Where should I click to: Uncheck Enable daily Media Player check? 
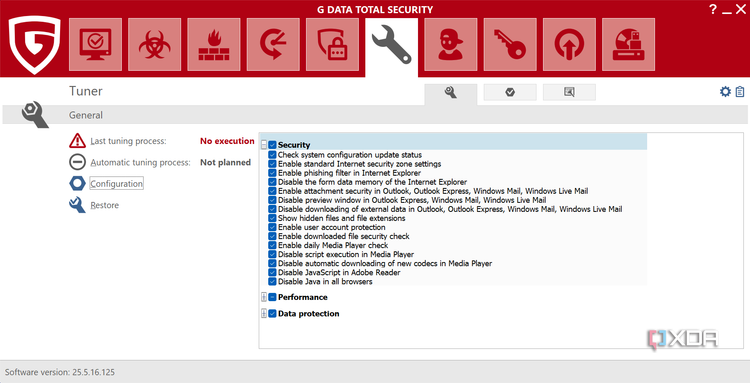click(x=272, y=245)
